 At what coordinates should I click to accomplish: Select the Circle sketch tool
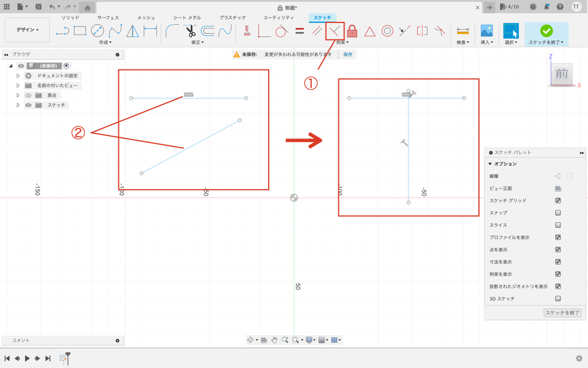point(98,31)
